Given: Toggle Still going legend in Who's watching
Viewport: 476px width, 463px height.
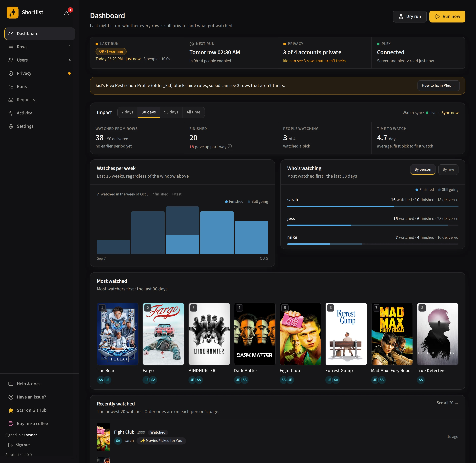Looking at the screenshot, I should tap(448, 190).
